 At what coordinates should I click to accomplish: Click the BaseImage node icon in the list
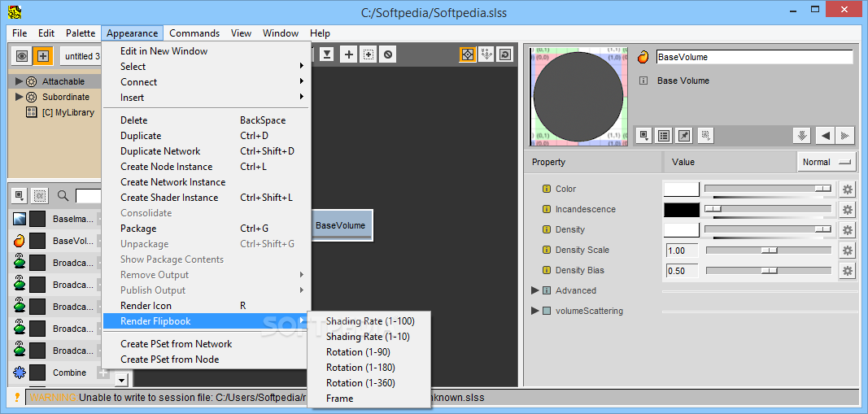click(x=19, y=219)
